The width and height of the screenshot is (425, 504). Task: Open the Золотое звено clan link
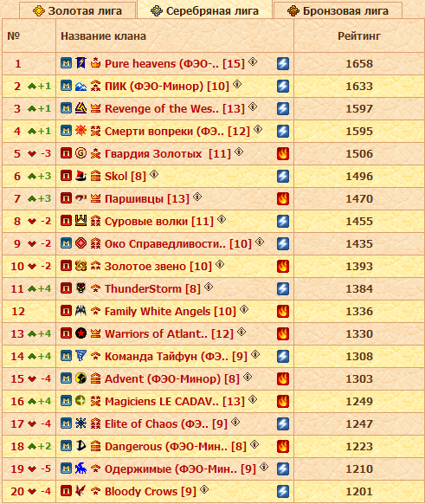click(158, 266)
